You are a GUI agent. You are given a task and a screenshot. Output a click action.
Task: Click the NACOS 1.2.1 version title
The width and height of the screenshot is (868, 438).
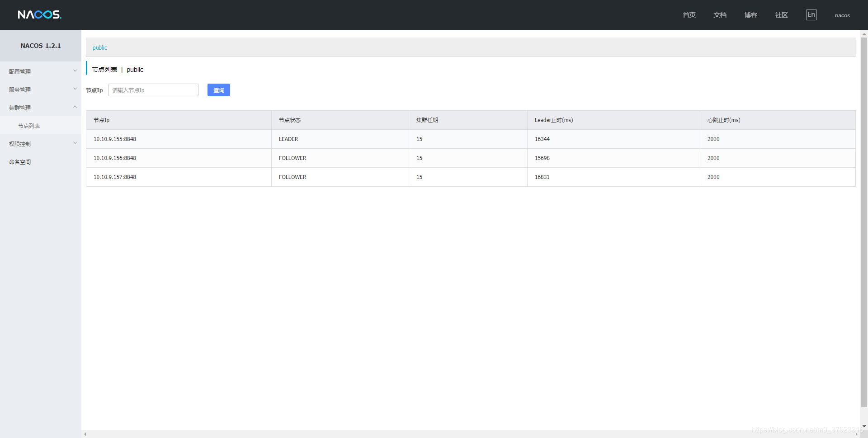point(41,46)
